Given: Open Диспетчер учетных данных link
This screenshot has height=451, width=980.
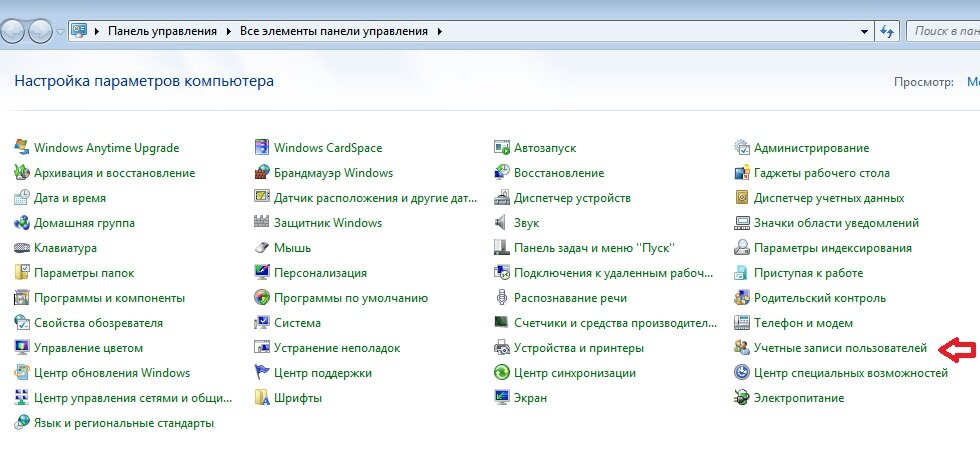Looking at the screenshot, I should [829, 198].
